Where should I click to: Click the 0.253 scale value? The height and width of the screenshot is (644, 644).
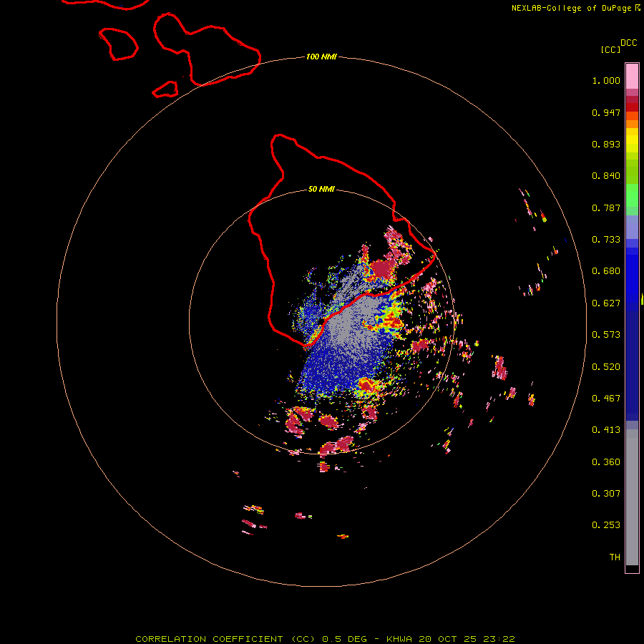point(606,525)
